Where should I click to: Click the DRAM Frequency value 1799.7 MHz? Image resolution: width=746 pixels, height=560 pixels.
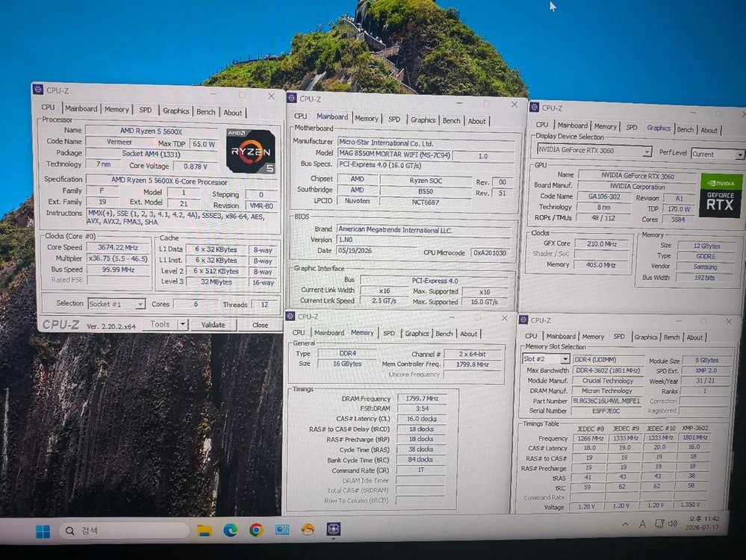(421, 398)
